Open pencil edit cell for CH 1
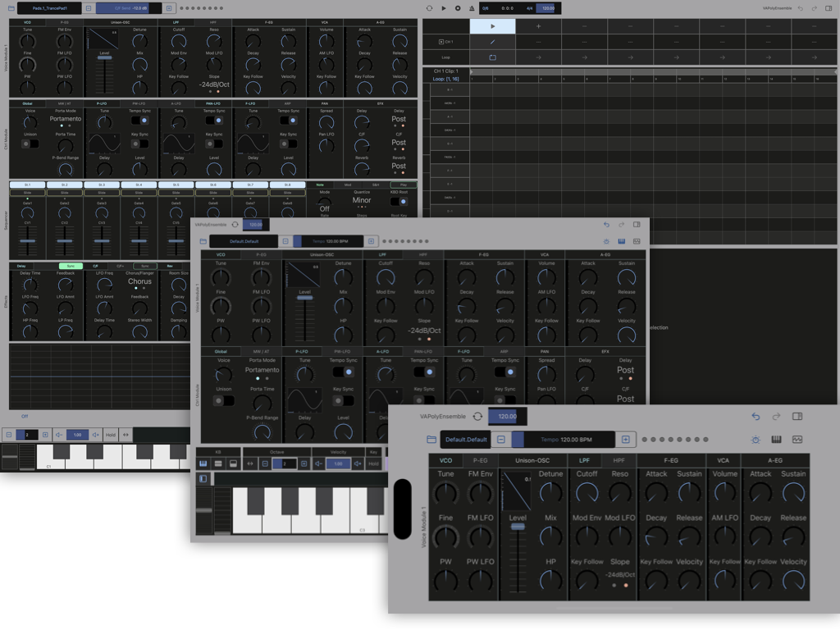Screen dimensions: 840x630 pos(492,42)
